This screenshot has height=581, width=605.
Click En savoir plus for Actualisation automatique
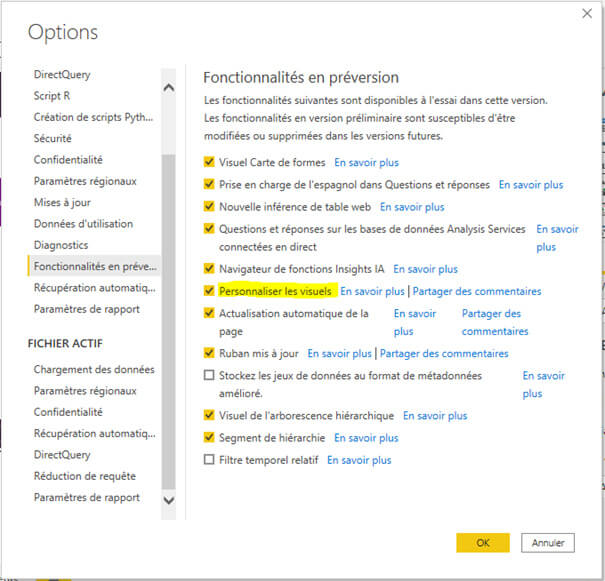pos(415,322)
